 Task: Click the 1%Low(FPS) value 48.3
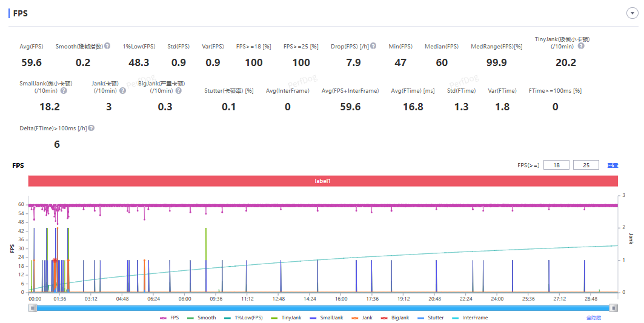(139, 62)
